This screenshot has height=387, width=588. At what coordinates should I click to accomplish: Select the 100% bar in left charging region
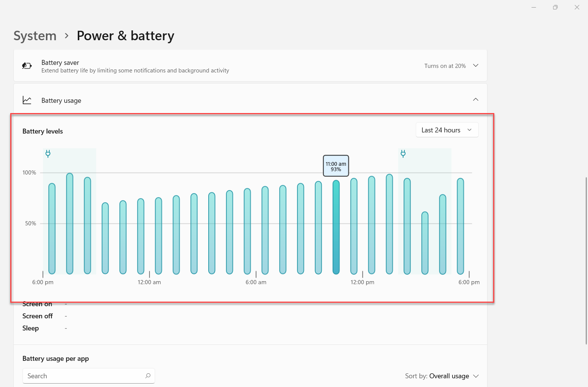click(x=69, y=224)
